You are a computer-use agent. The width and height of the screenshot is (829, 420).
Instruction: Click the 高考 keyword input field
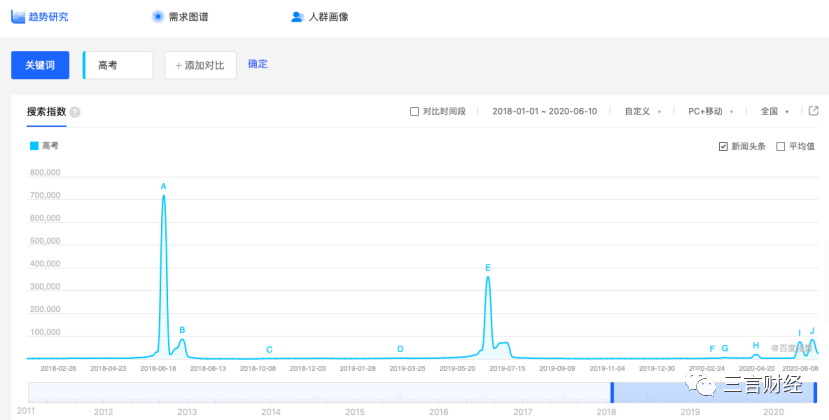coord(118,65)
